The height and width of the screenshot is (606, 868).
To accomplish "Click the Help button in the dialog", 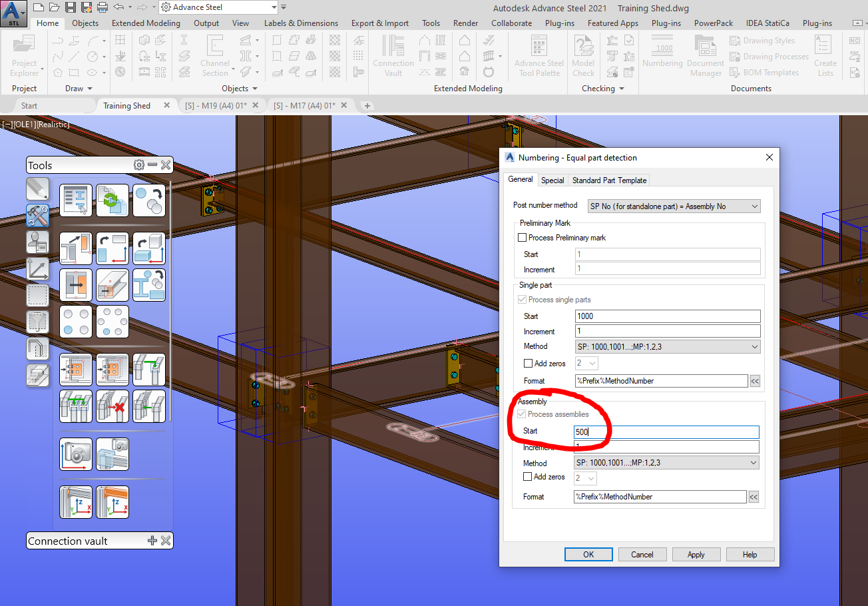I will (x=750, y=554).
